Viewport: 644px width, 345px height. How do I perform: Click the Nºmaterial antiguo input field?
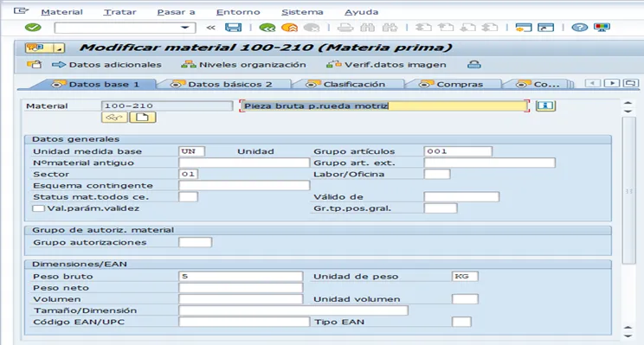point(244,163)
